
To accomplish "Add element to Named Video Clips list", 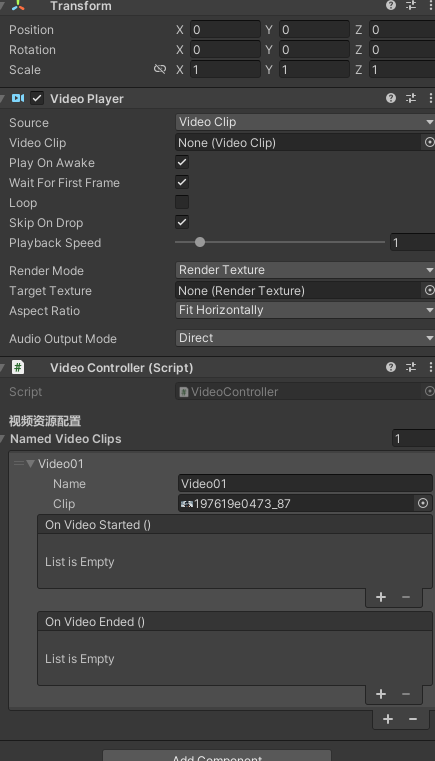I will [x=387, y=719].
